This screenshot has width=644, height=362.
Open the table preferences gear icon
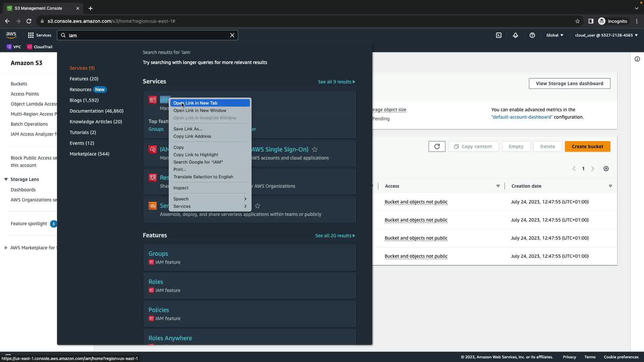click(606, 169)
